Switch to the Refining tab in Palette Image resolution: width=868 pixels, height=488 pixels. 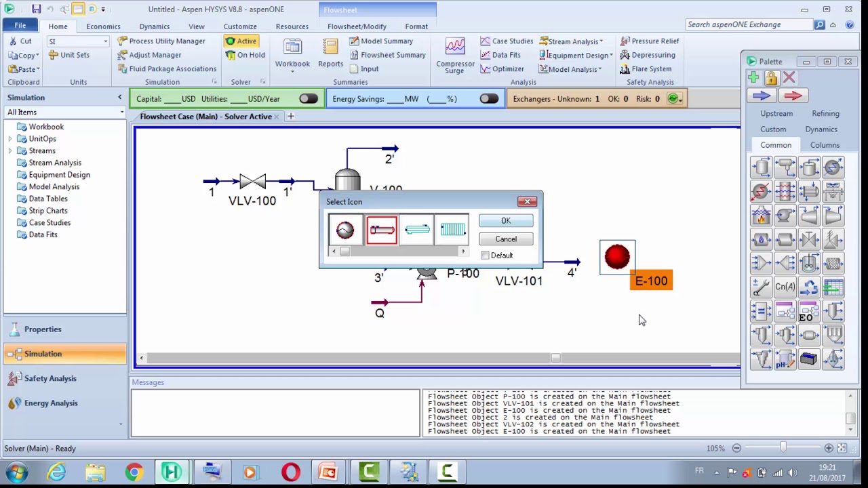tap(825, 114)
